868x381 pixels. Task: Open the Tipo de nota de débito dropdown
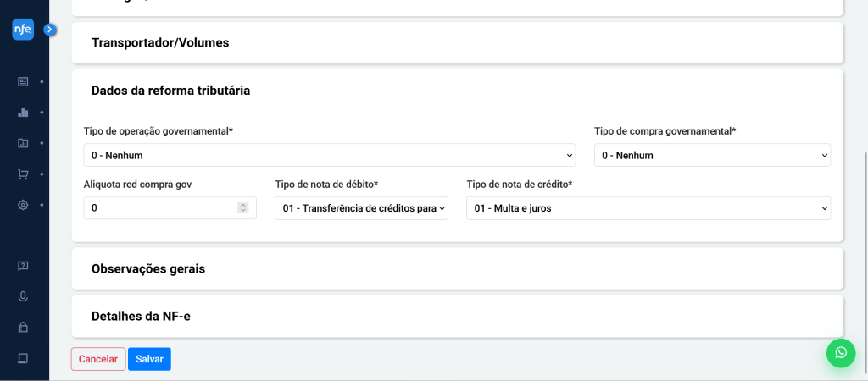(x=361, y=208)
